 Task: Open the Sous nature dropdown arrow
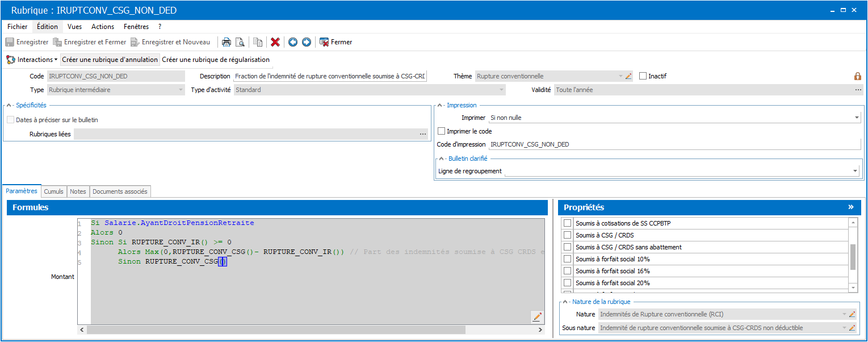(x=844, y=328)
